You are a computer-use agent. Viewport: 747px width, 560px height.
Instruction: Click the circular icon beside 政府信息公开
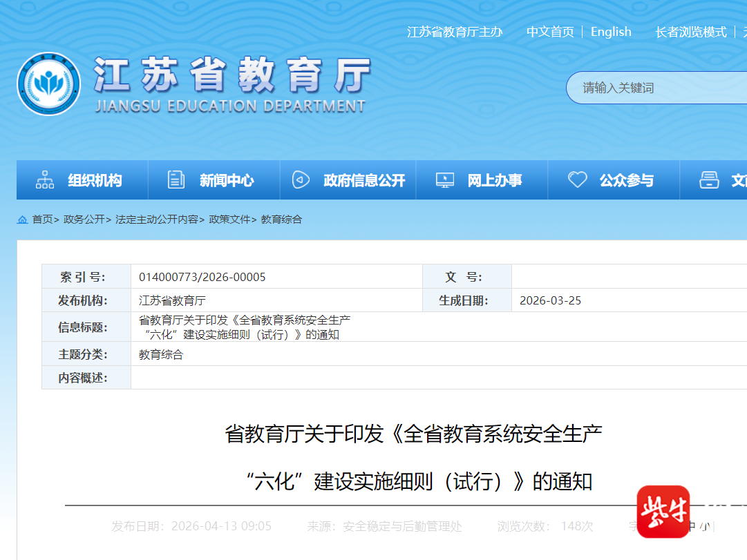[x=301, y=180]
